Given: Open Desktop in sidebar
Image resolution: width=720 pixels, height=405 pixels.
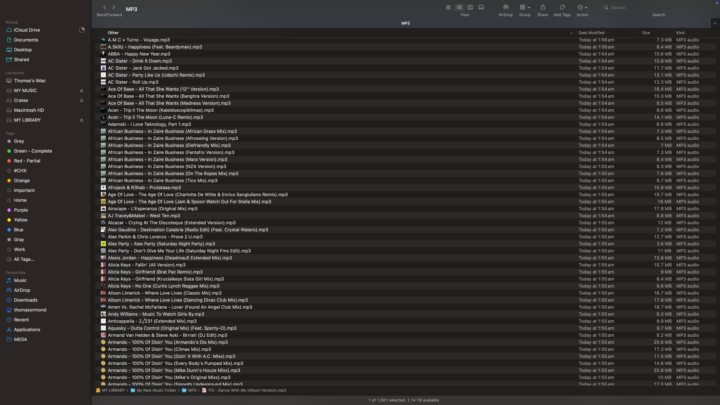Looking at the screenshot, I should click(22, 50).
